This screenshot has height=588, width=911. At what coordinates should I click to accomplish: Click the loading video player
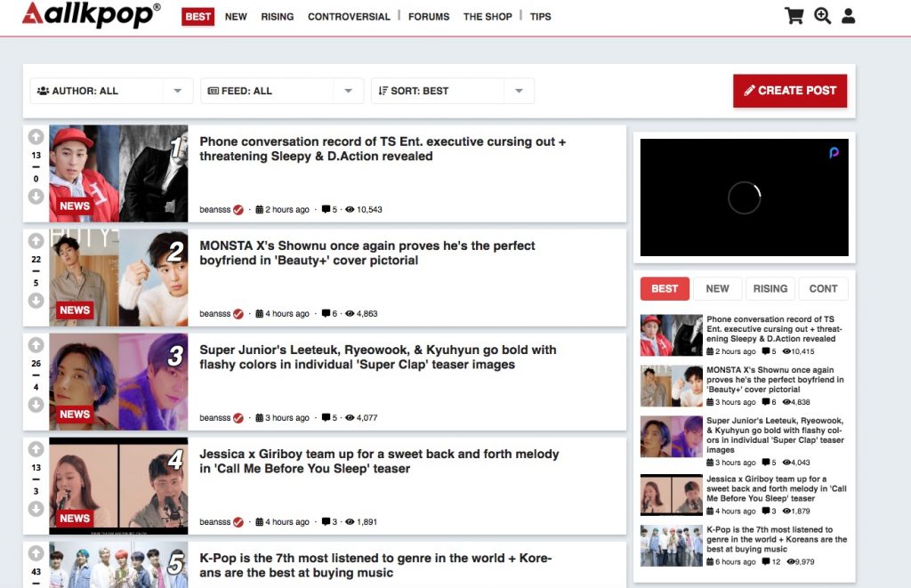745,197
